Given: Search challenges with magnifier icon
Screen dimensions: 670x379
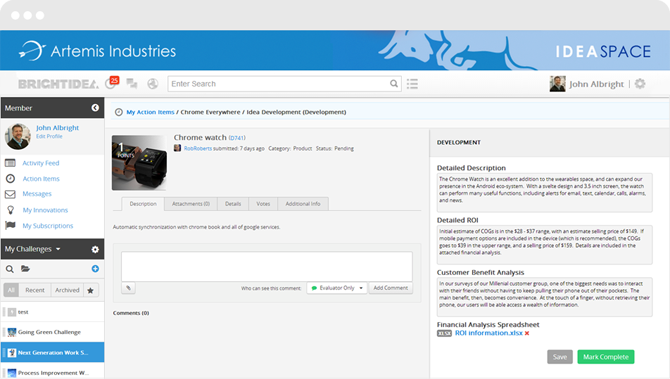Looking at the screenshot, I should tap(9, 269).
